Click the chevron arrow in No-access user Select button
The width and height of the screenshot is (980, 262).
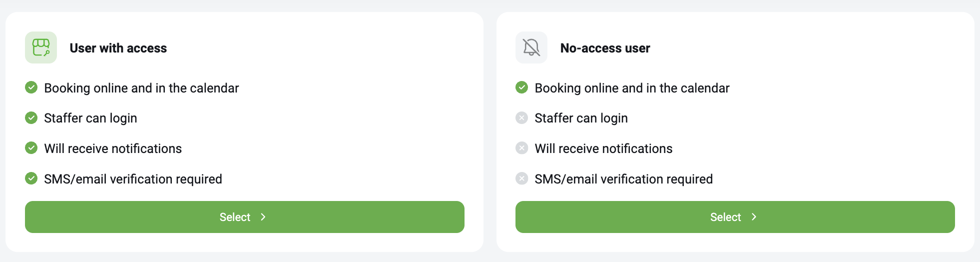[x=754, y=217]
